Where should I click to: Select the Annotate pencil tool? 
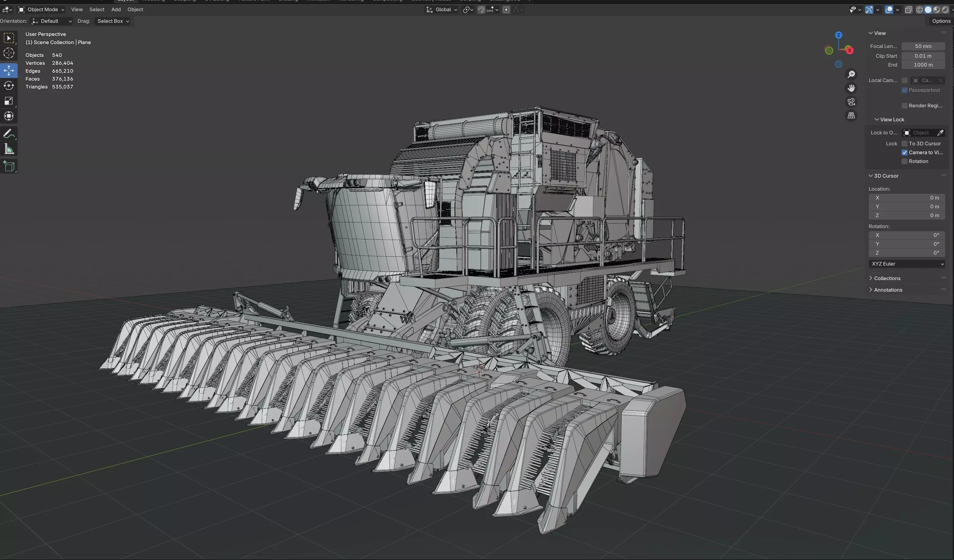[9, 134]
